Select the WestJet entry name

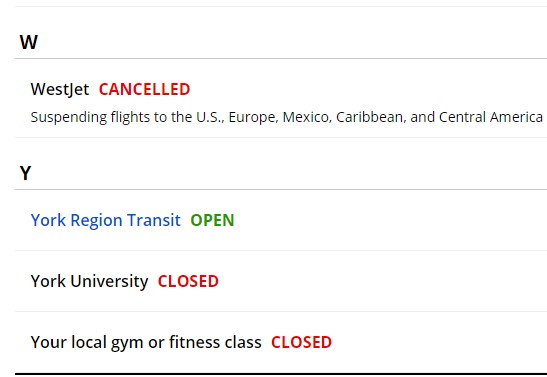click(60, 89)
